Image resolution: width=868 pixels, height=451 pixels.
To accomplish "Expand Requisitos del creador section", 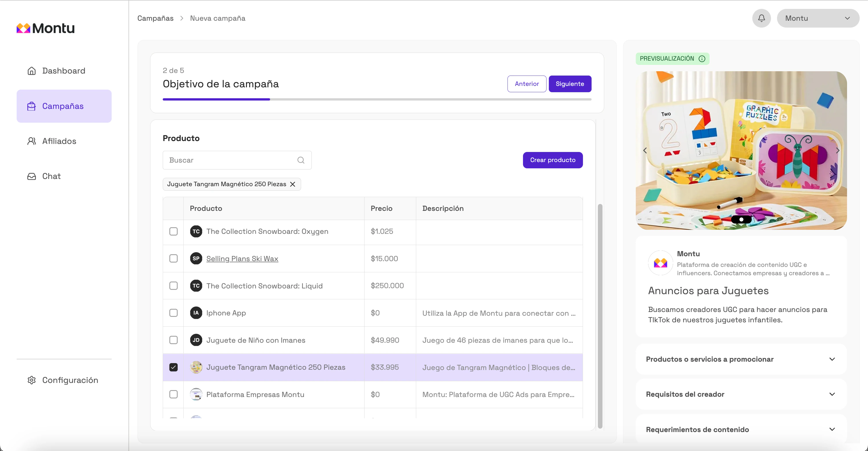I will (741, 394).
